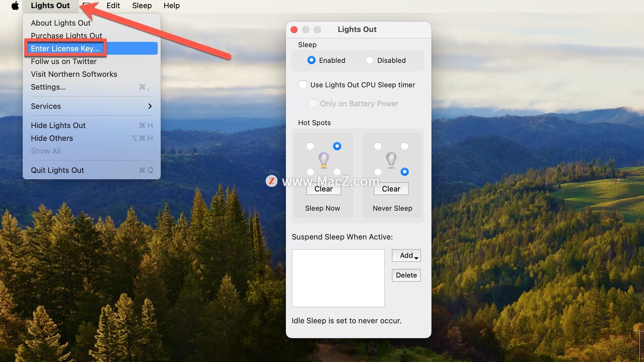Choose Purchase Lights Out menu item
Image resolution: width=644 pixels, height=362 pixels.
[91, 36]
